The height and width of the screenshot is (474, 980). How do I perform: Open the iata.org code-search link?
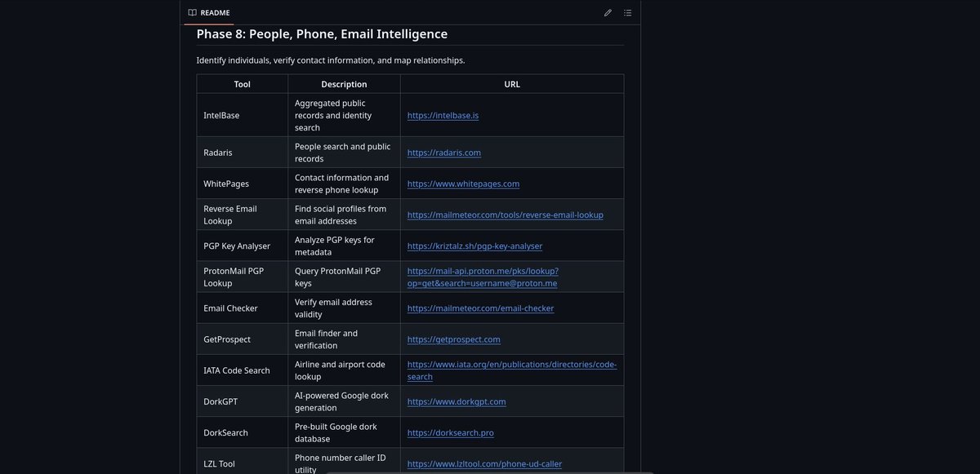pyautogui.click(x=512, y=370)
